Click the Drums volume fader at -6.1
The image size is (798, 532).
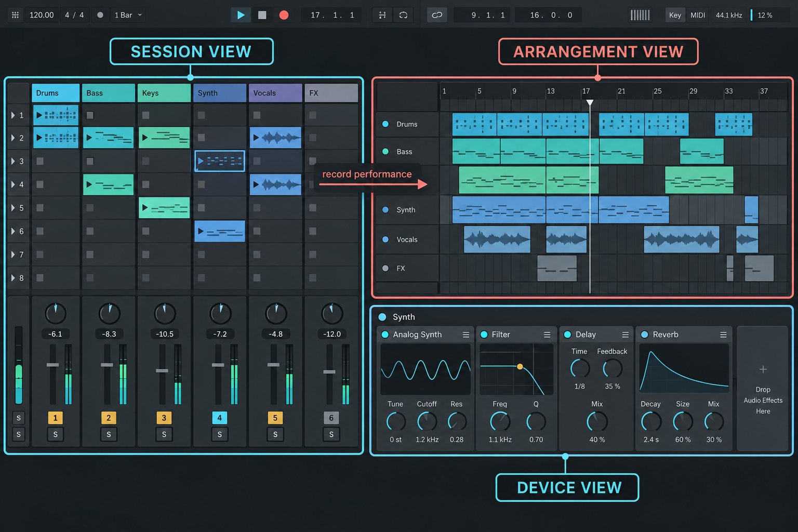[x=52, y=365]
